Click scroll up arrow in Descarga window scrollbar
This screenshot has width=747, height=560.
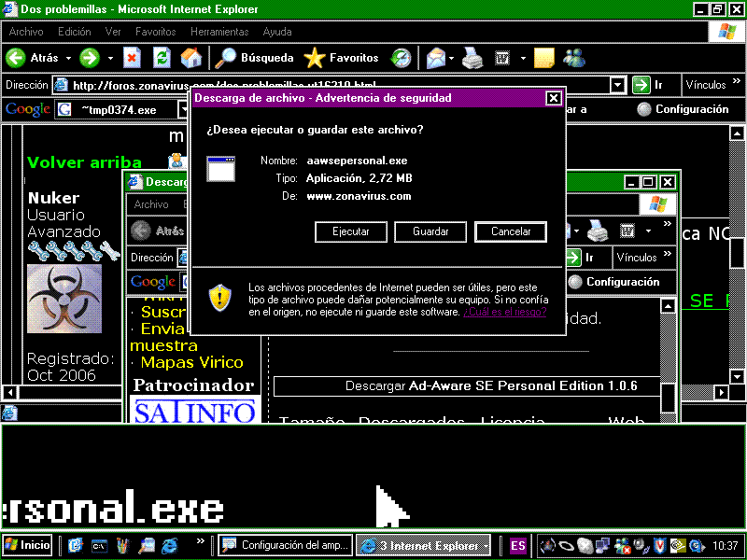click(x=668, y=306)
